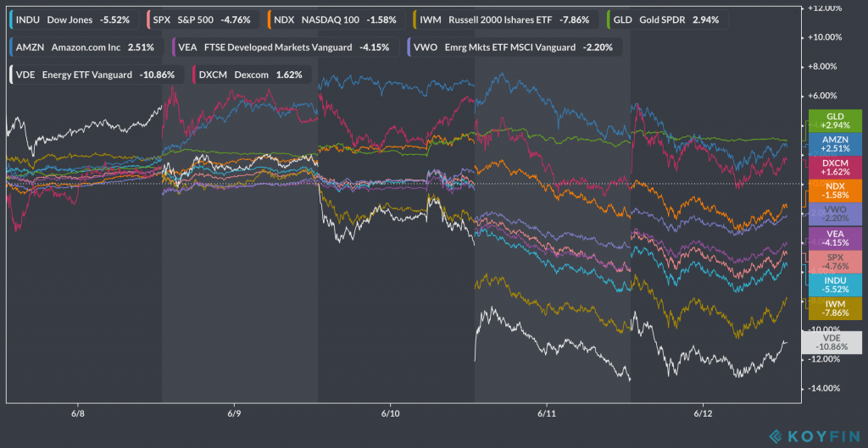Click the orange NDX -1.58% axis price tag
The image size is (868, 448).
coord(835,191)
